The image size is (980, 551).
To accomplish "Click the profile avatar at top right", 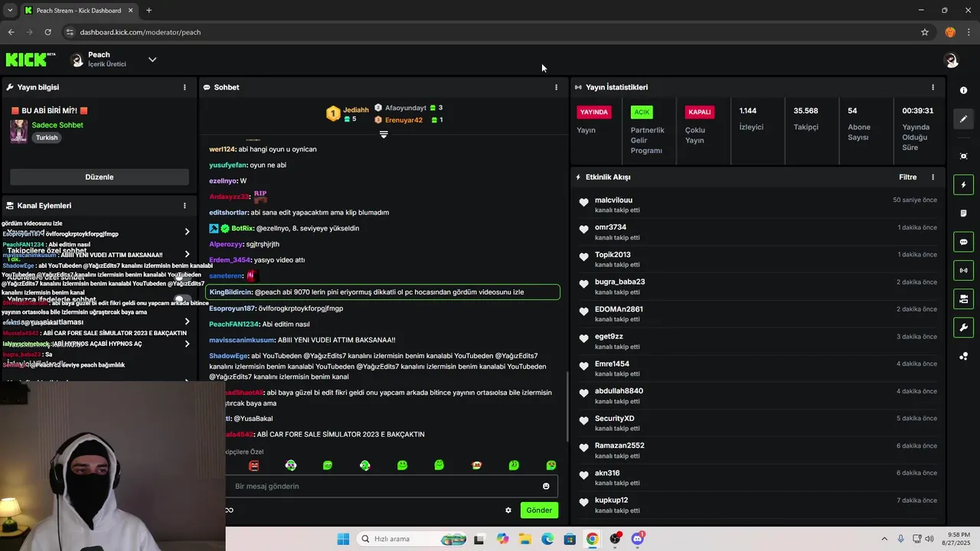I will pos(951,60).
